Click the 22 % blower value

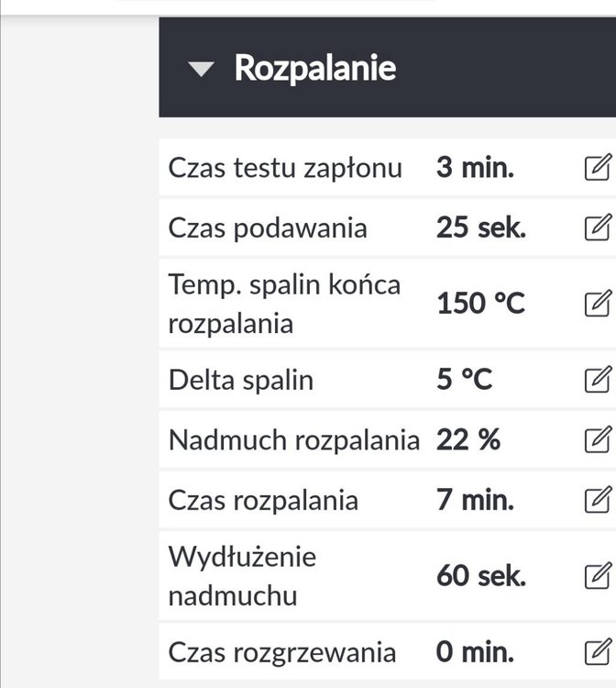point(467,439)
